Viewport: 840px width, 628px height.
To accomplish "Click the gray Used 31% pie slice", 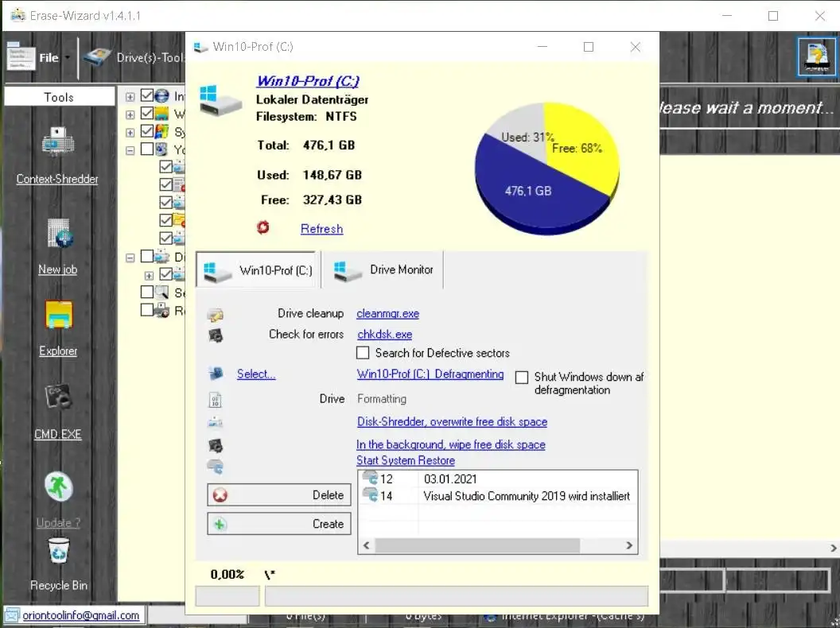I will (x=517, y=131).
